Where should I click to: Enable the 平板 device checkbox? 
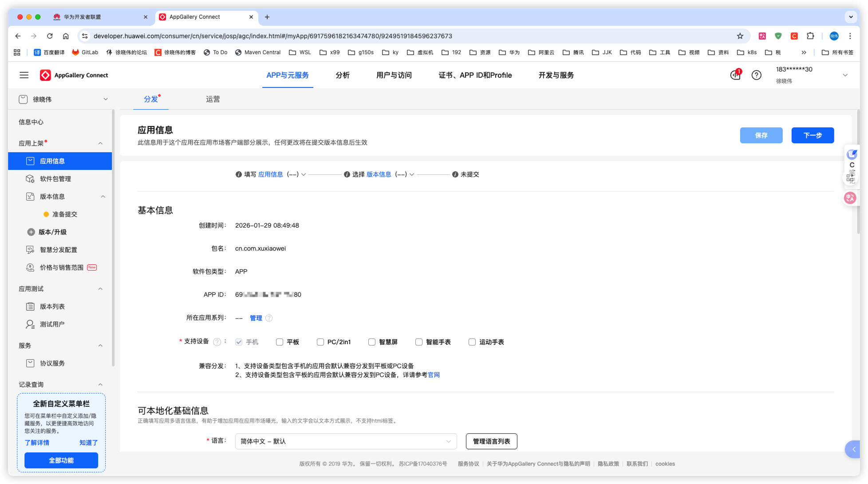click(x=280, y=342)
